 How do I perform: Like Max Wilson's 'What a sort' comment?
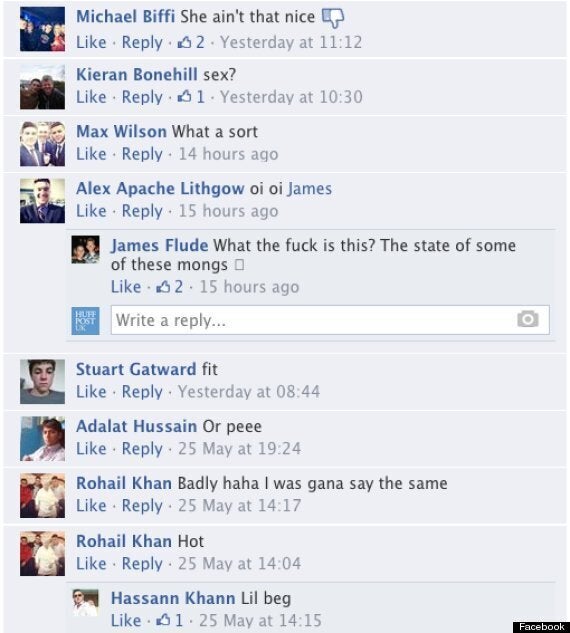[91, 154]
